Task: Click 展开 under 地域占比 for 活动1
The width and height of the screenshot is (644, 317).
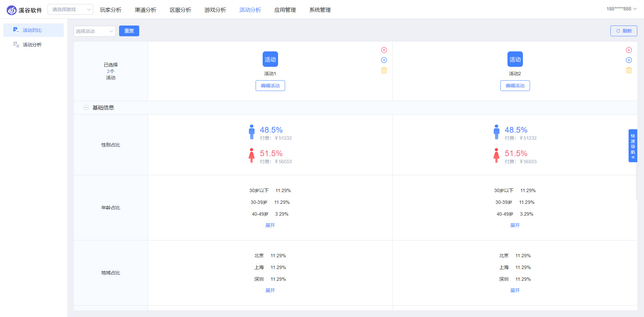Action: pyautogui.click(x=270, y=290)
